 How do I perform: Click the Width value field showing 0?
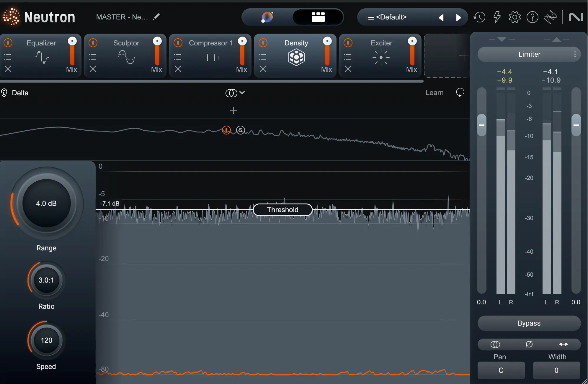[556, 370]
